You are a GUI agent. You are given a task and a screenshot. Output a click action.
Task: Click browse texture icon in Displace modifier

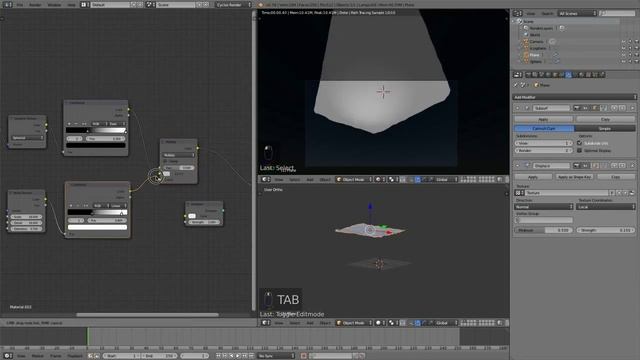tap(519, 193)
